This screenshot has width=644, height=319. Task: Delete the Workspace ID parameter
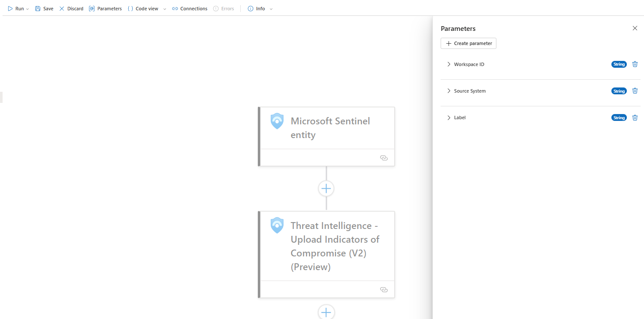pyautogui.click(x=635, y=64)
